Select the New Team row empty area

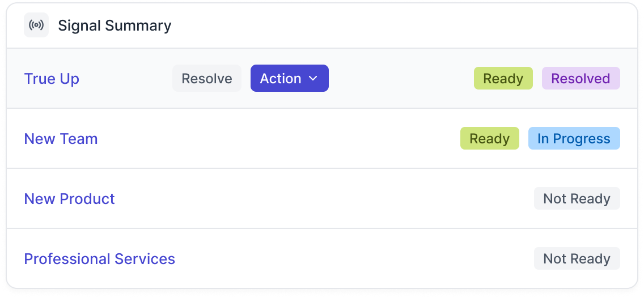pyautogui.click(x=283, y=139)
